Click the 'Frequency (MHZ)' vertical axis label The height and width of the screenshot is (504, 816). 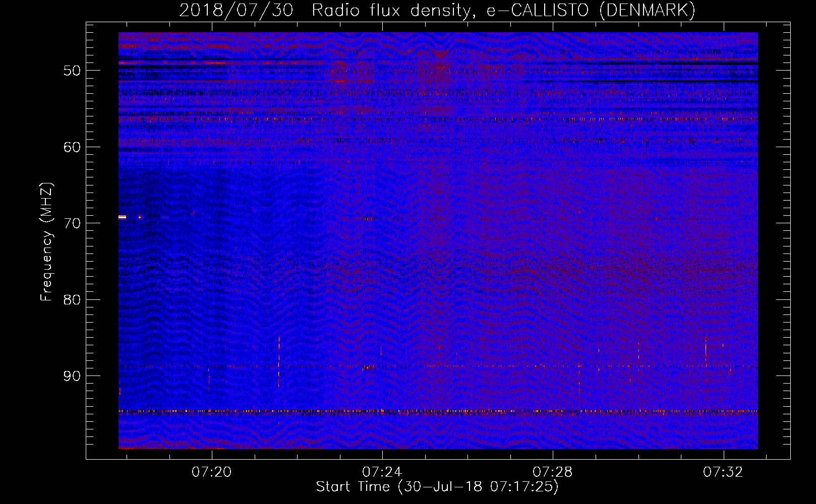pos(46,242)
